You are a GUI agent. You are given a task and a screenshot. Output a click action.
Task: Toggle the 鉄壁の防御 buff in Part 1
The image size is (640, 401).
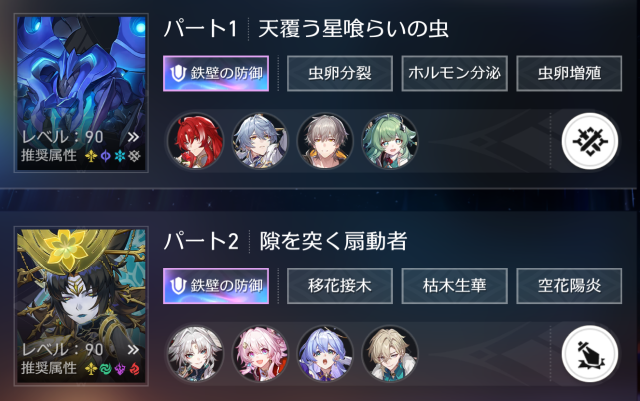tap(216, 74)
